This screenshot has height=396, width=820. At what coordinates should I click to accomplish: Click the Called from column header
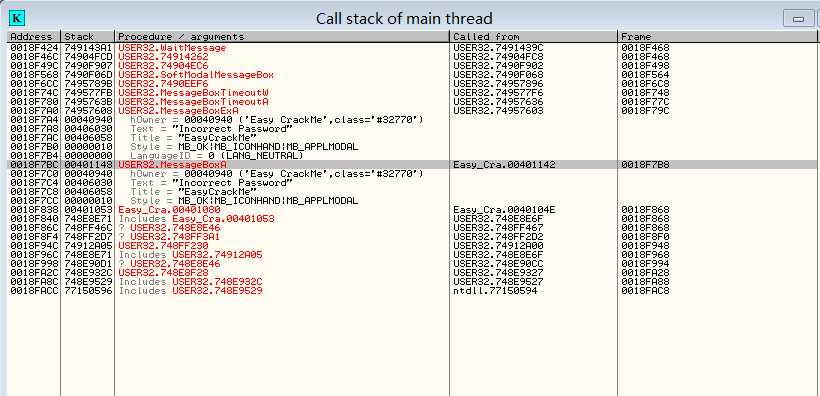click(533, 37)
